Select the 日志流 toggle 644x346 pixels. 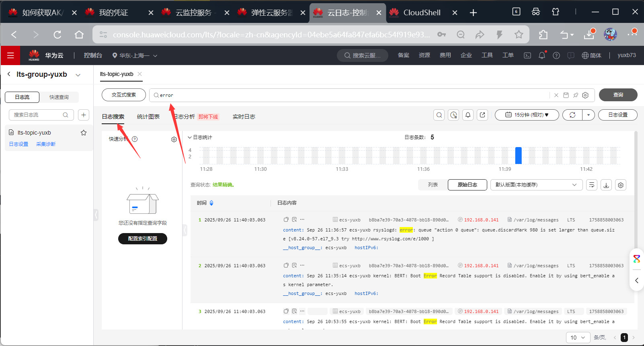click(22, 97)
